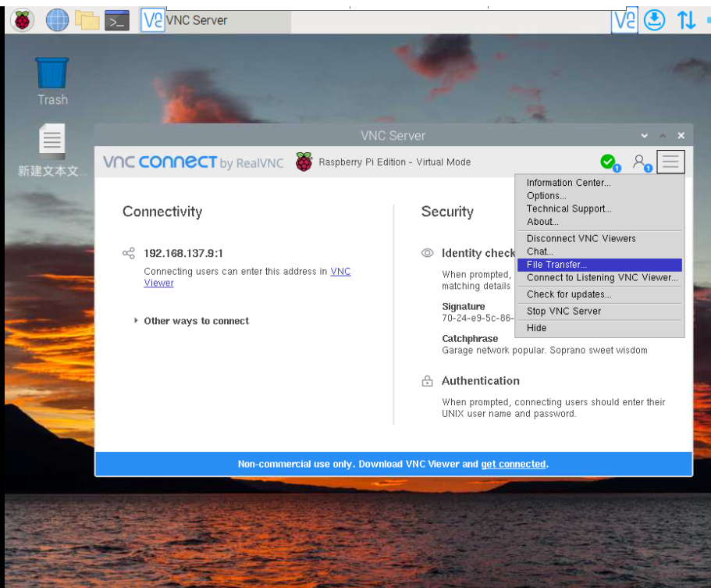Open the File Manager folder icon
711x588 pixels.
87,20
